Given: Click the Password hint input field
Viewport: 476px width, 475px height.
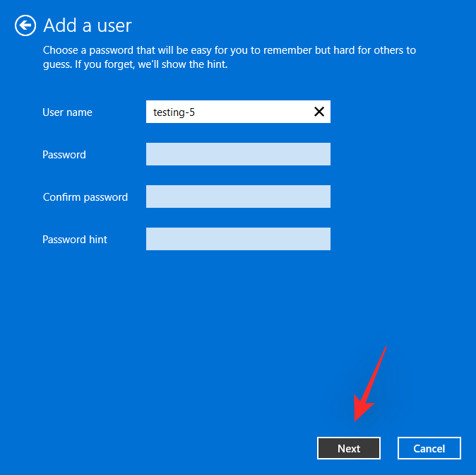Looking at the screenshot, I should pos(238,239).
